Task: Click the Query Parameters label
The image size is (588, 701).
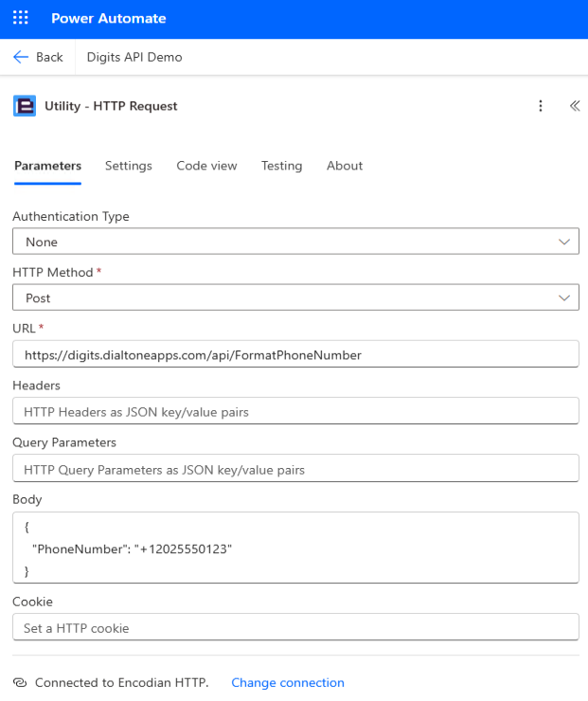Action: (64, 442)
